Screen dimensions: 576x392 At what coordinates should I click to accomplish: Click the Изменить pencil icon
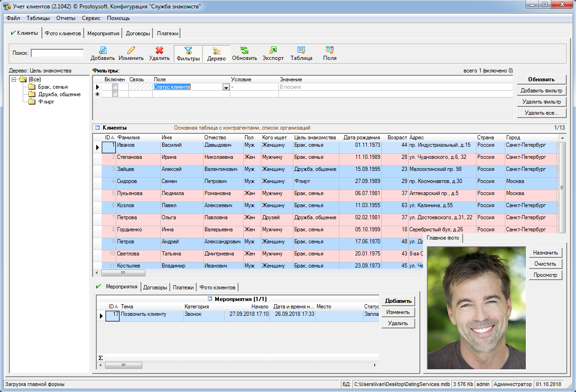pos(131,51)
